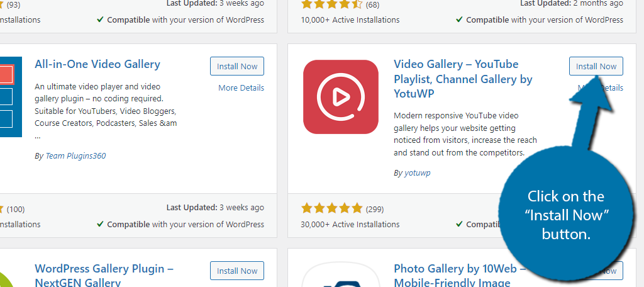Click the YotuWP "Modern responsive YouTube video" description
Image resolution: width=644 pixels, height=287 pixels.
coord(465,134)
